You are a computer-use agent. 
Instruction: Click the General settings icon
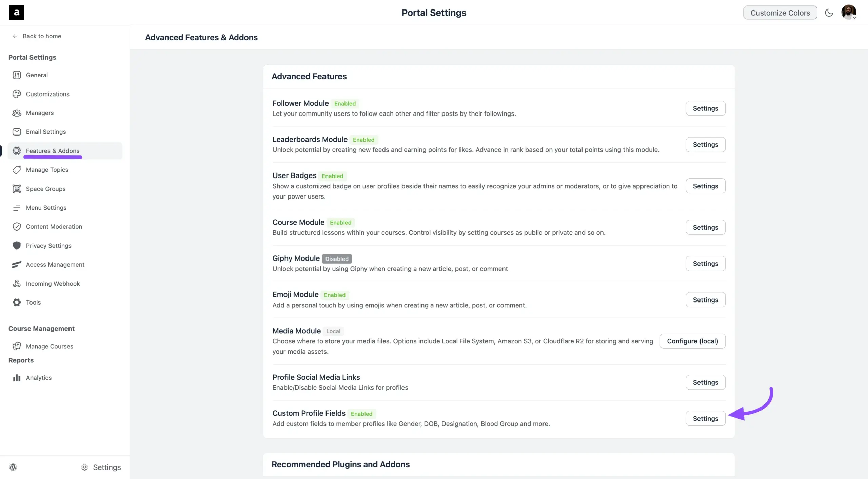coord(17,75)
